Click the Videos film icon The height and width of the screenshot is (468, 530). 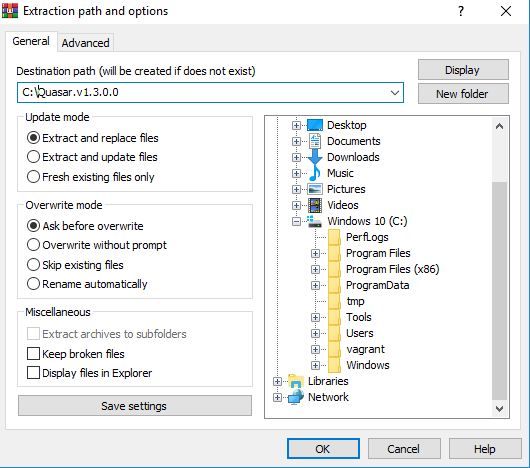315,205
